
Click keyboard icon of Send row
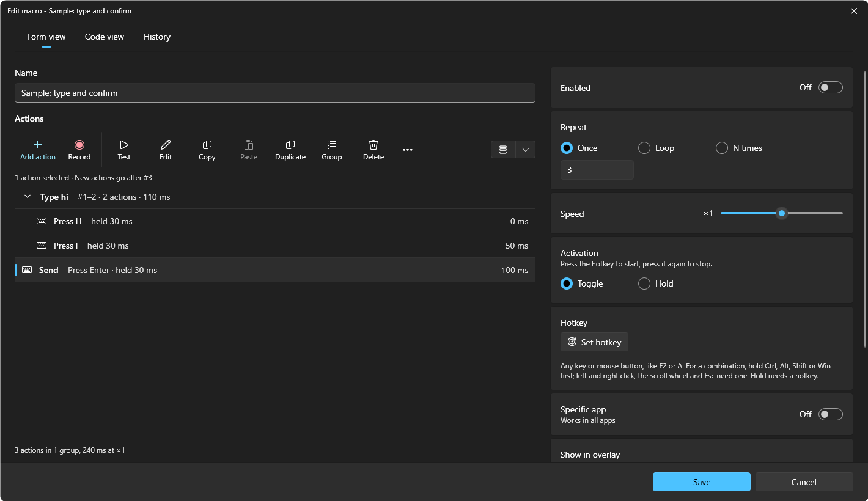click(x=27, y=270)
